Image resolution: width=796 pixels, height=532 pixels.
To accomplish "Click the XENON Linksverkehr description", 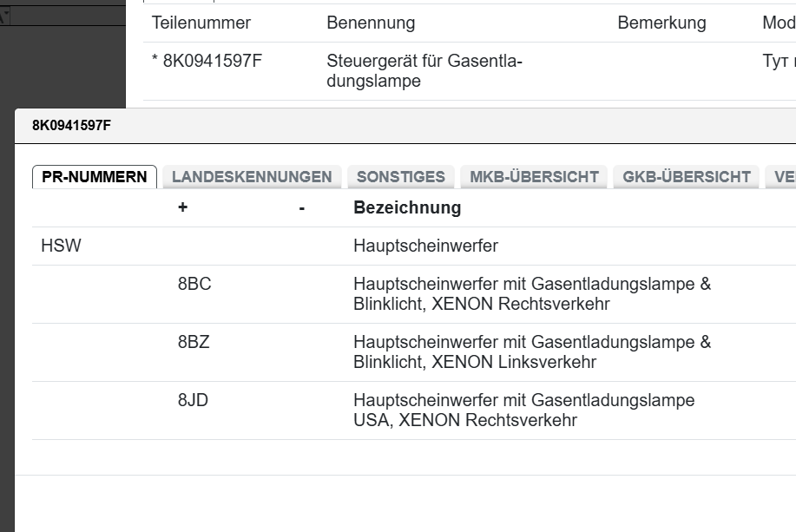I will (x=531, y=352).
